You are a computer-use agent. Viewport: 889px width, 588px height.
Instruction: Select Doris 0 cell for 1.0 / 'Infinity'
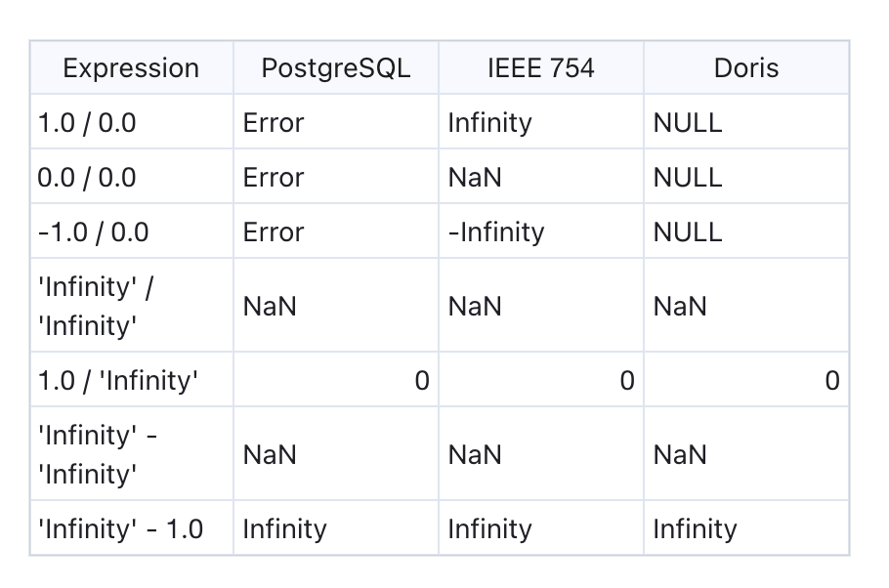click(831, 381)
